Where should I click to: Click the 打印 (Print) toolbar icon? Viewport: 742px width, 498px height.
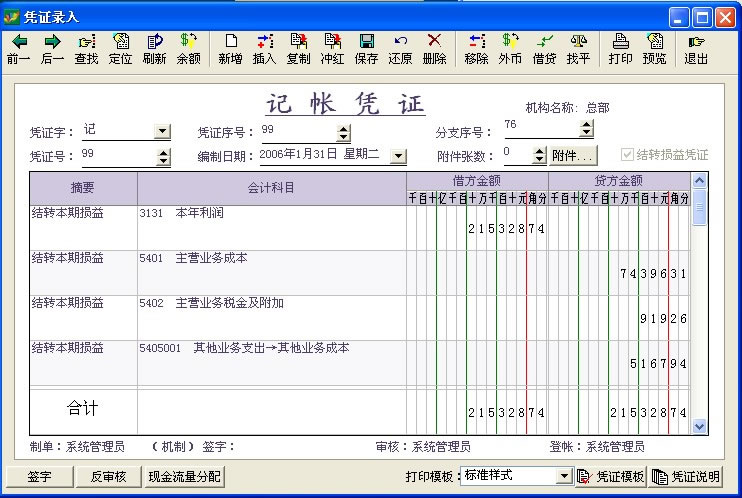[620, 48]
